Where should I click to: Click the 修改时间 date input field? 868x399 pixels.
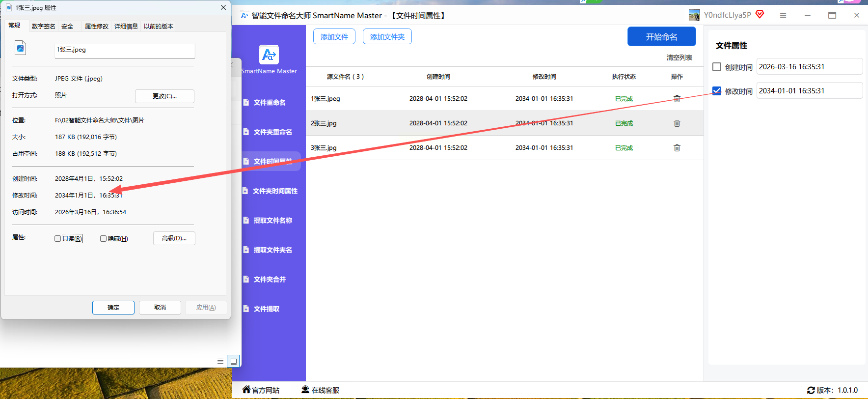(x=809, y=91)
